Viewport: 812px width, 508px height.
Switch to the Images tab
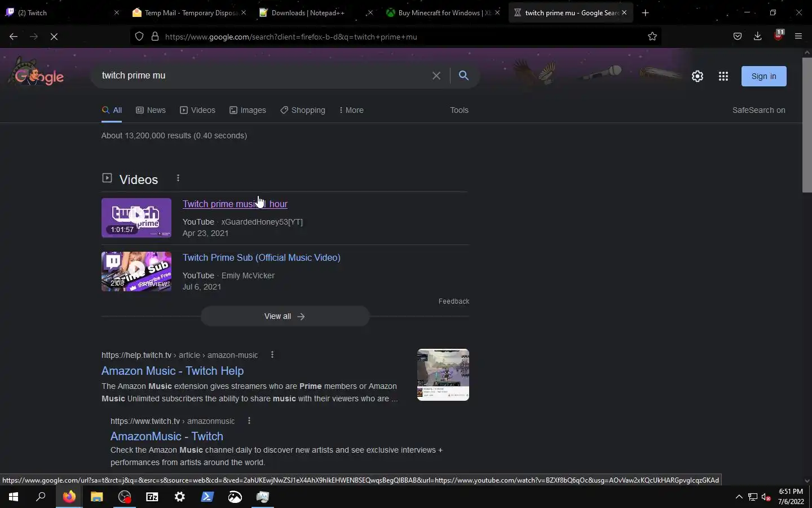pyautogui.click(x=248, y=110)
